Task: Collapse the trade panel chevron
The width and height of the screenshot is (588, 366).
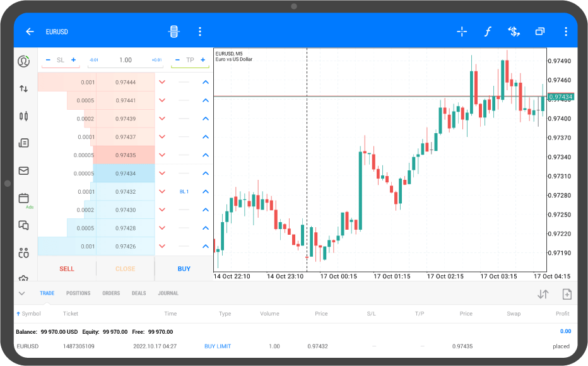Action: coord(21,293)
